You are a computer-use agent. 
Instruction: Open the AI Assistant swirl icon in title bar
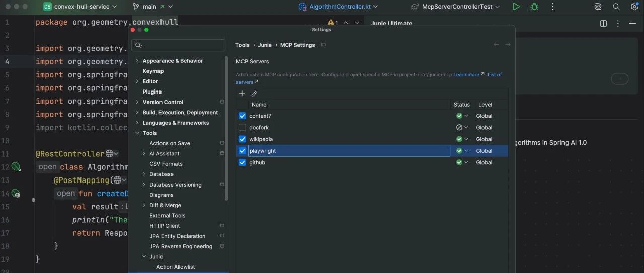pos(598,7)
